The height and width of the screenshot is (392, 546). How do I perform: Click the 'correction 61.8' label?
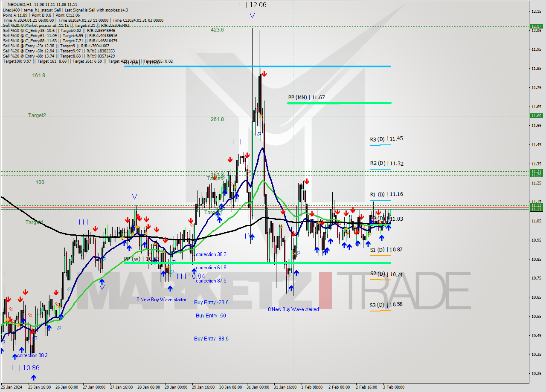pos(211,268)
